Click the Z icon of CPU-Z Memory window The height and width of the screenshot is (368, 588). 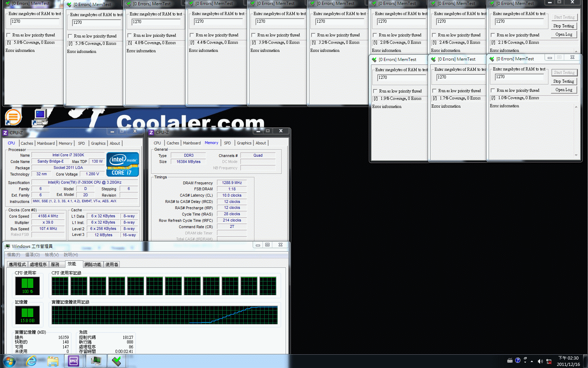(151, 132)
